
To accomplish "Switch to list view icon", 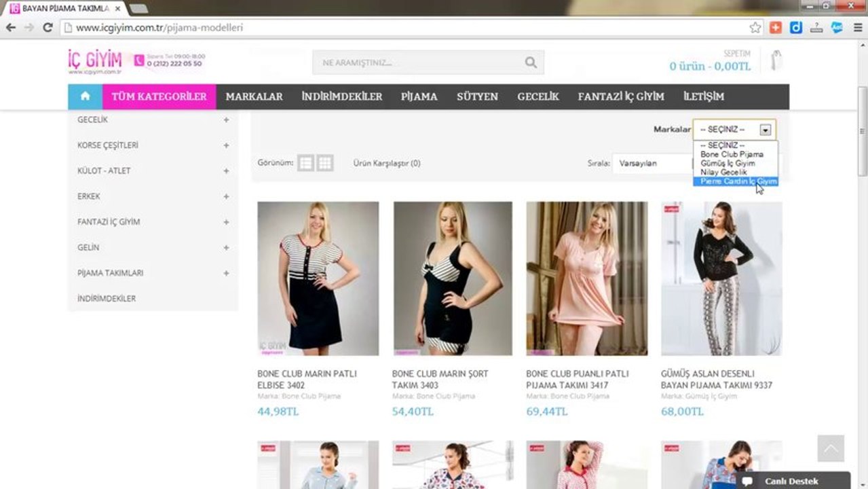I will pos(305,163).
